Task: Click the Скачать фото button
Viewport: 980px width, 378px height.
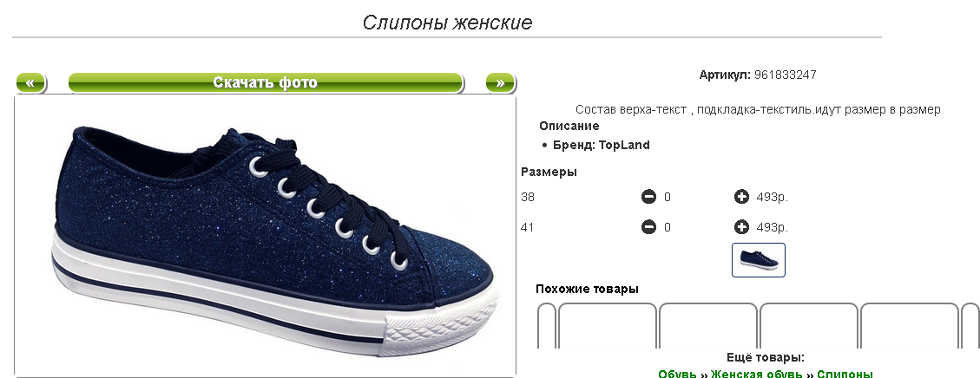Action: pyautogui.click(x=266, y=83)
